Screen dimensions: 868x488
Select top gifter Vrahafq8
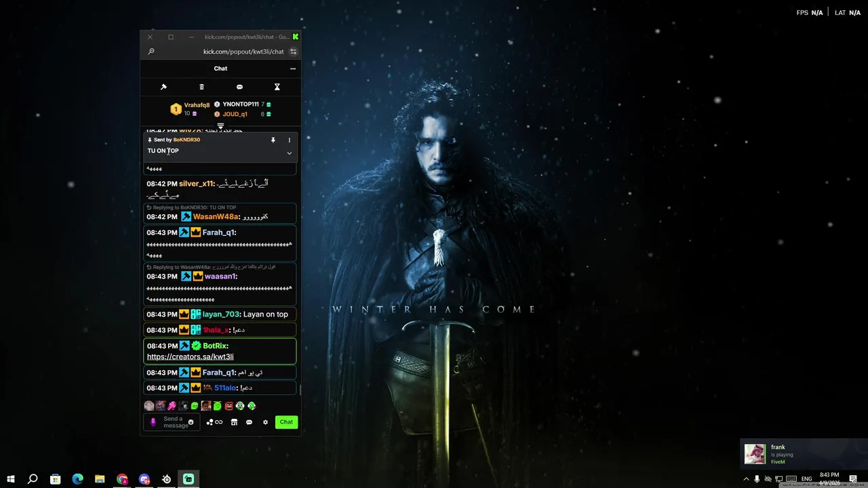click(197, 105)
